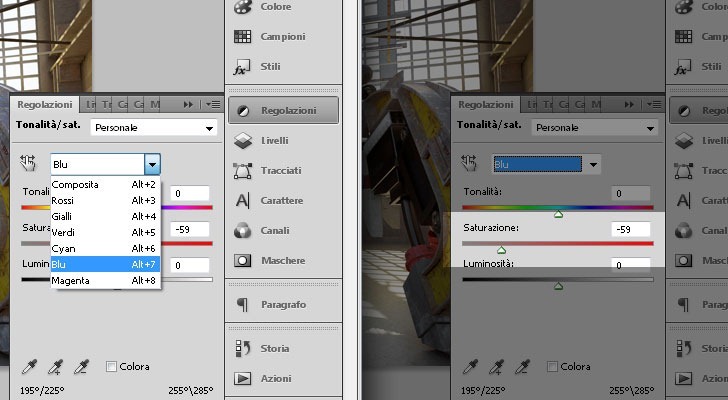The height and width of the screenshot is (400, 728).
Task: Pick the add-to-sample eyedropper in right panel
Action: pos(496,367)
